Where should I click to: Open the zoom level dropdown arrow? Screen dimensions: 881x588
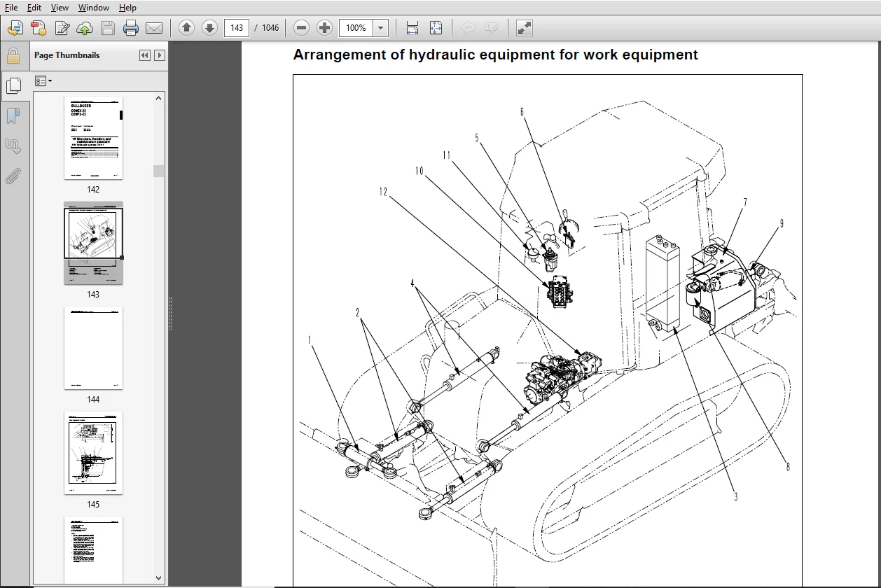(381, 28)
